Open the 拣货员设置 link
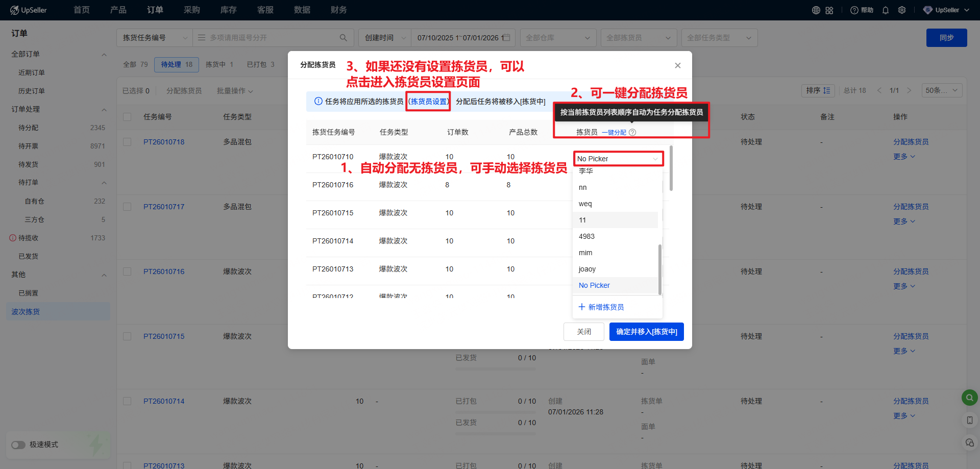The width and height of the screenshot is (980, 469). tap(429, 102)
